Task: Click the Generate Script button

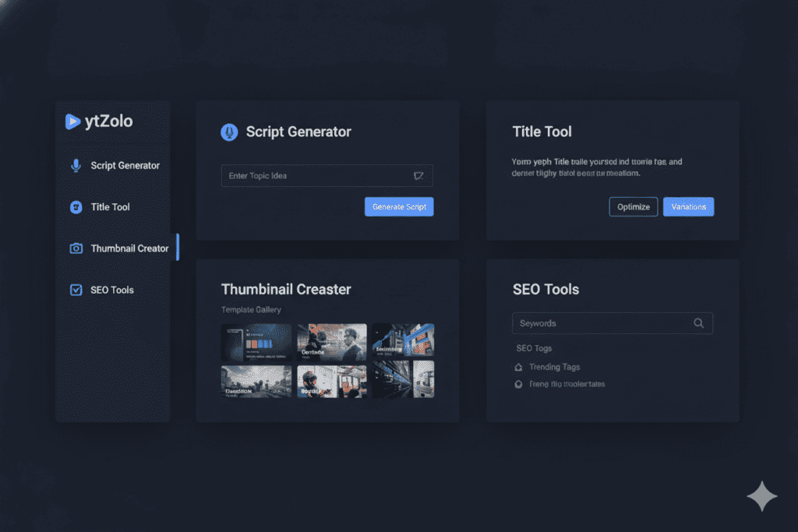Action: (x=399, y=206)
